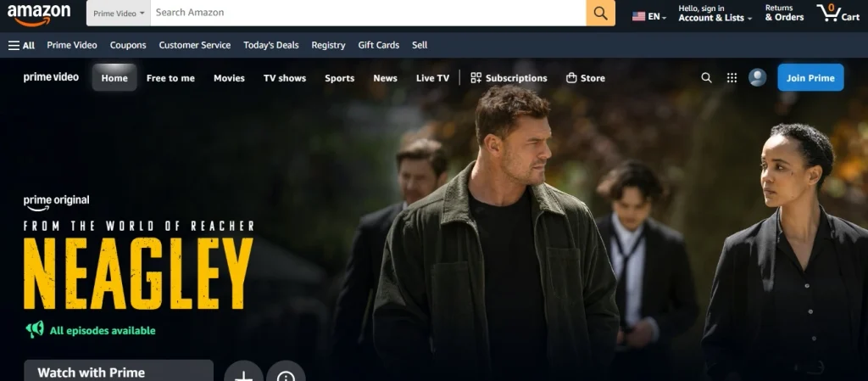Click the NEAGLEY title logo
The image size is (868, 381).
(138, 273)
